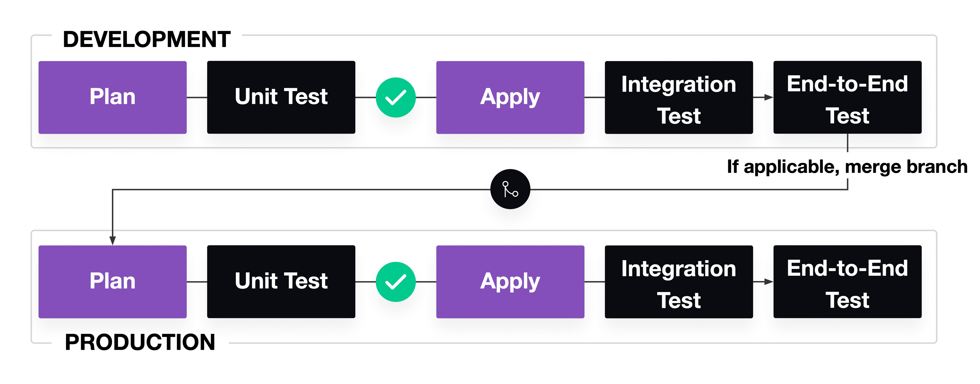
Task: Select the Production Integration Test box
Action: coord(679,282)
